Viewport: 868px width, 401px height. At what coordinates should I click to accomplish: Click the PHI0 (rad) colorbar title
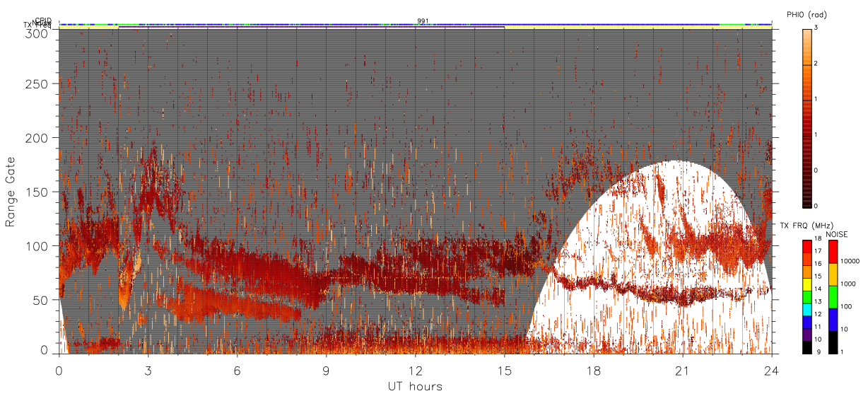807,15
